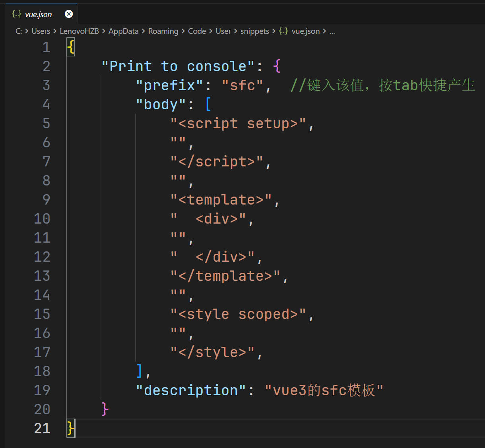Click the " </div>" string
485x448 pixels.
point(212,257)
